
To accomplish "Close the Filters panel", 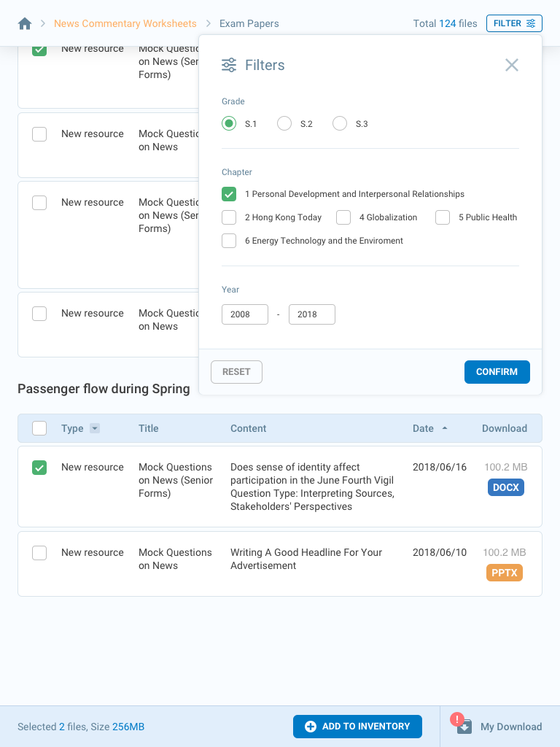I will tap(512, 65).
